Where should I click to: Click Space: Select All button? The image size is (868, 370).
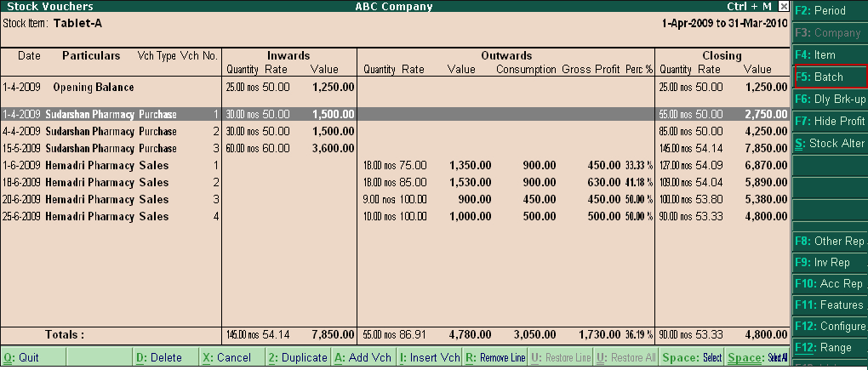click(757, 357)
